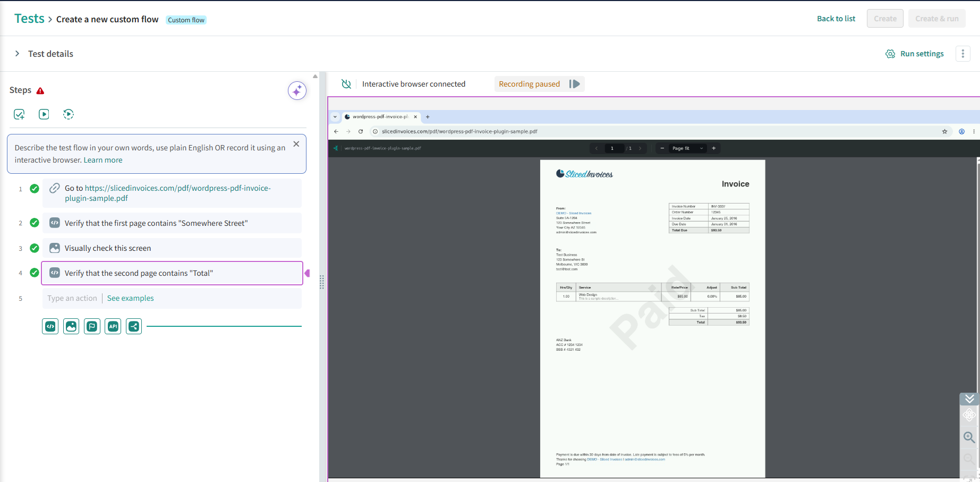Add a visual check step icon

point(71,326)
